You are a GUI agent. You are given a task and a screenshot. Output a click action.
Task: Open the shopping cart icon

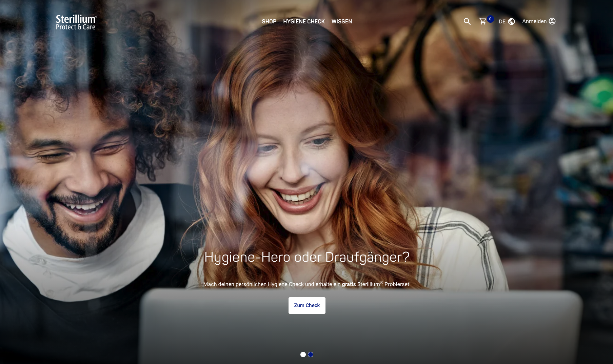[x=483, y=21]
